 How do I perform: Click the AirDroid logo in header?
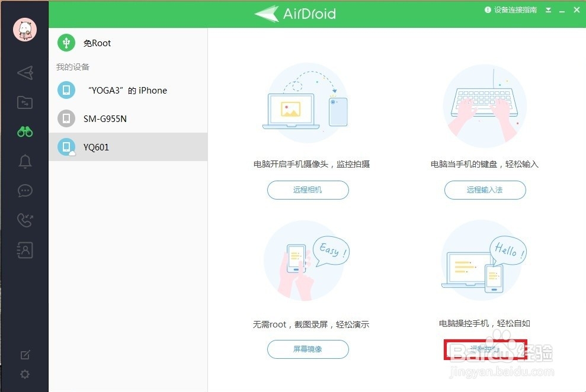point(295,14)
